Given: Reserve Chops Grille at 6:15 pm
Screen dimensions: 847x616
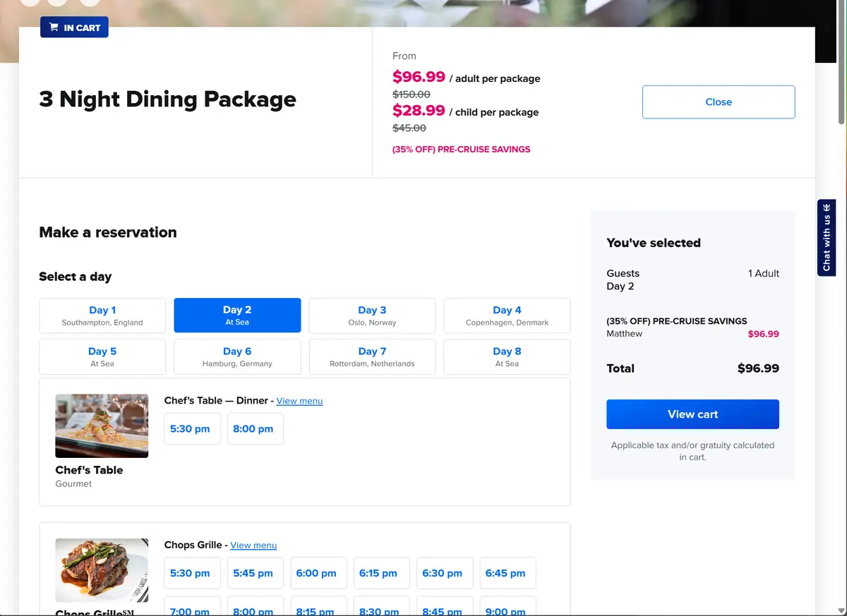Looking at the screenshot, I should pos(378,573).
